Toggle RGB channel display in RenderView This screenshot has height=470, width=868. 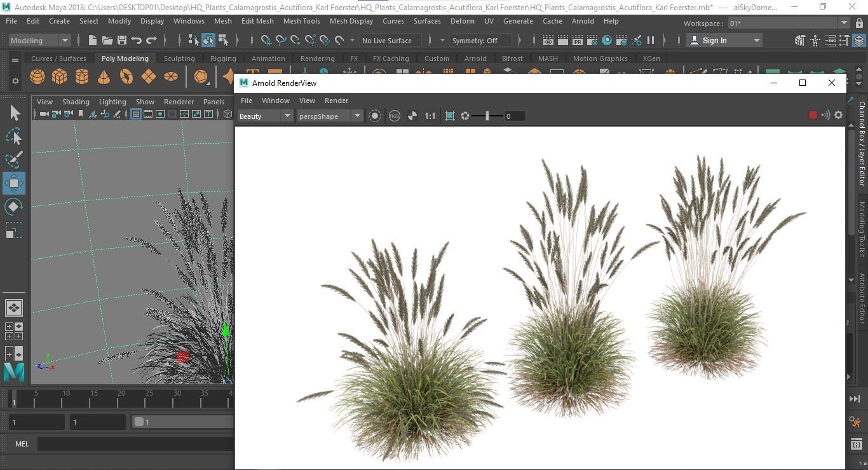click(395, 116)
